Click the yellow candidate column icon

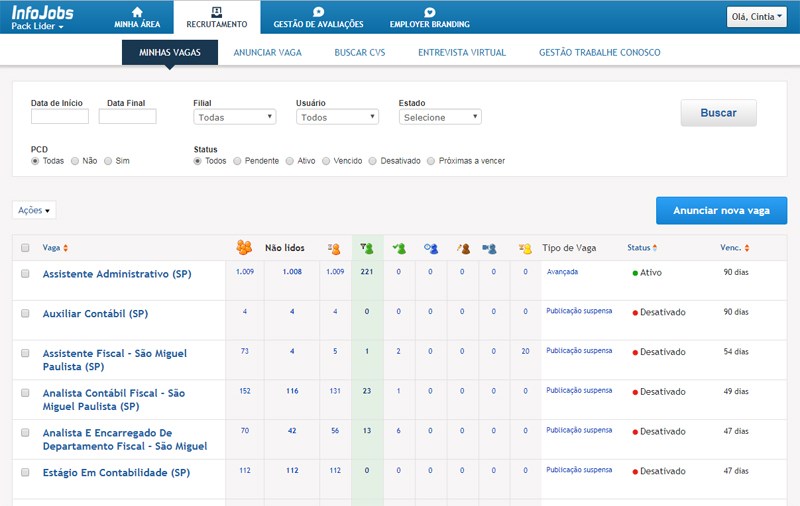(525, 248)
